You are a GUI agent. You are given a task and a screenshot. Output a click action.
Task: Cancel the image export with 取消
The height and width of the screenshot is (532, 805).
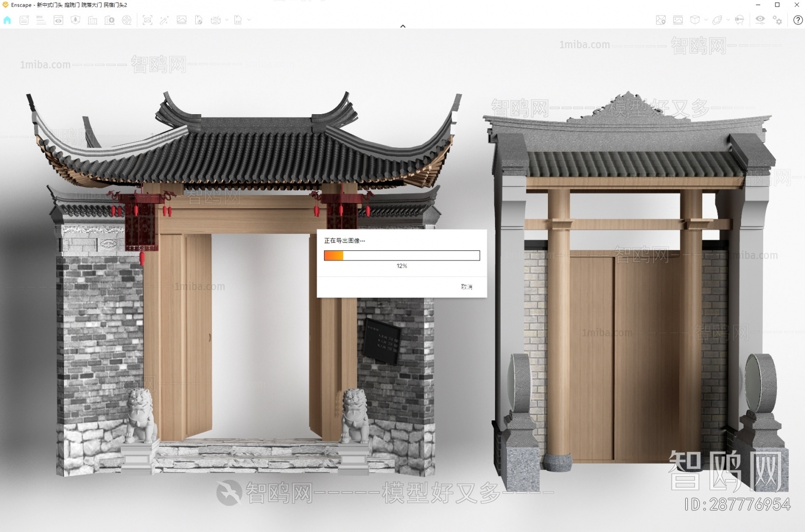pyautogui.click(x=467, y=286)
